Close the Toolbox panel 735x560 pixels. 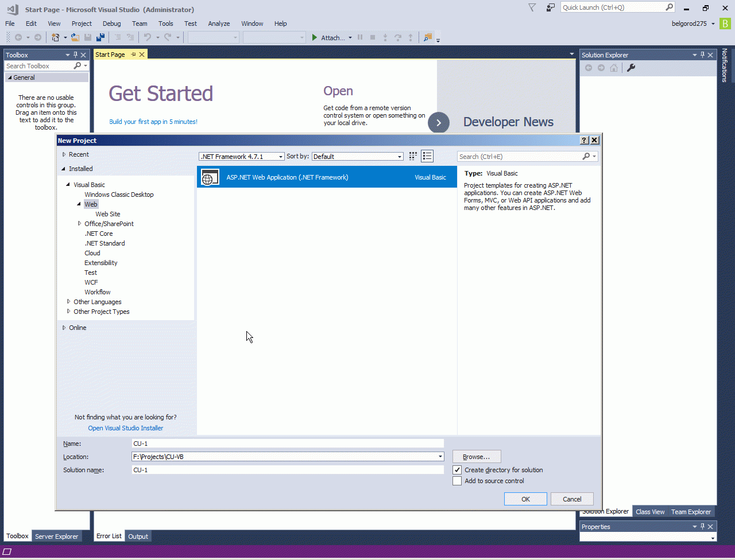(x=83, y=55)
